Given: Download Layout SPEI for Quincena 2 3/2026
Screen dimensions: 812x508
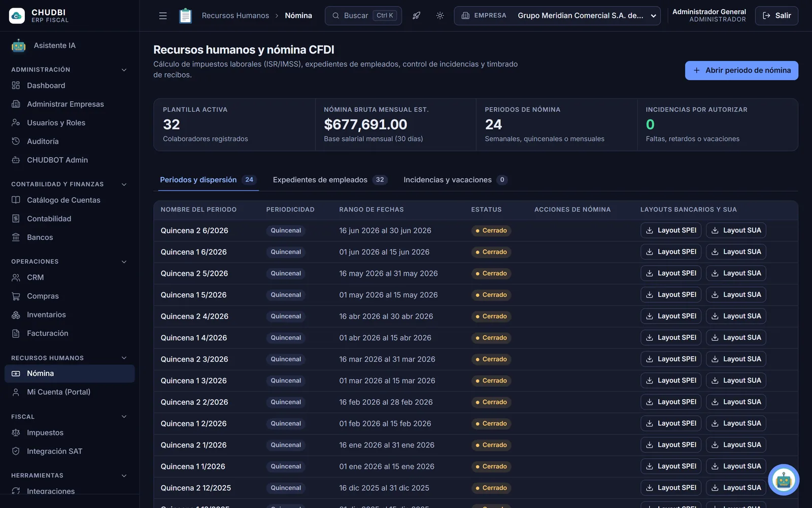Looking at the screenshot, I should 671,359.
